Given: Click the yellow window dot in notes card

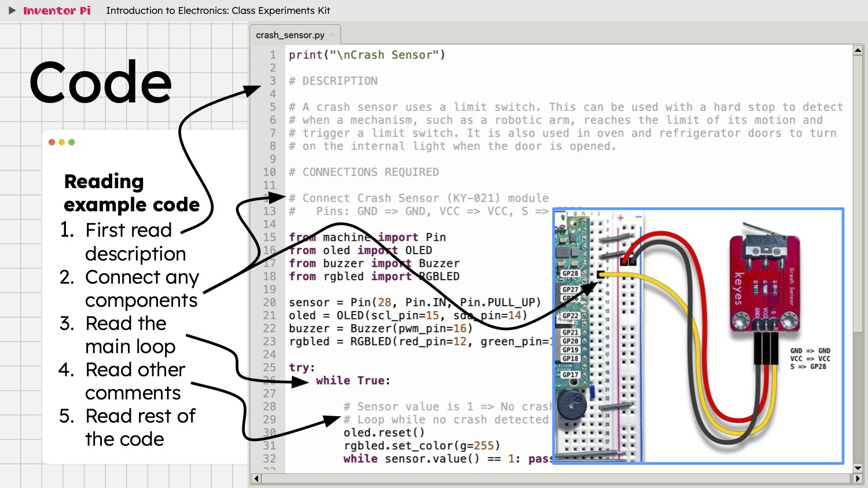Looking at the screenshot, I should [x=62, y=142].
